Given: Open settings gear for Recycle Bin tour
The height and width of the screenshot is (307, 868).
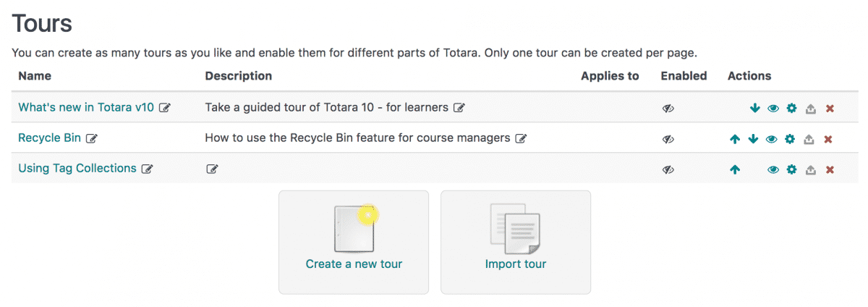Looking at the screenshot, I should tap(790, 139).
